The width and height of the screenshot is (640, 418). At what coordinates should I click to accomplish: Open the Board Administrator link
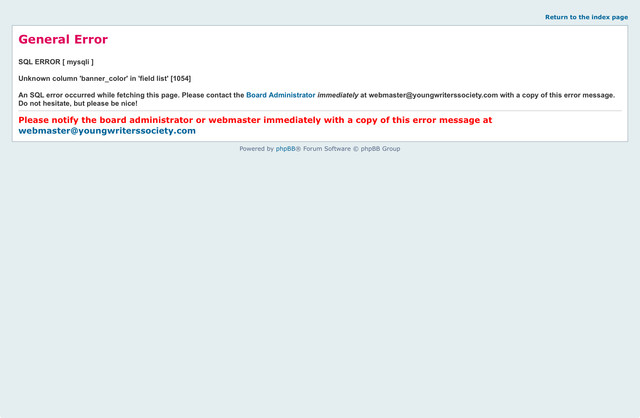point(280,95)
